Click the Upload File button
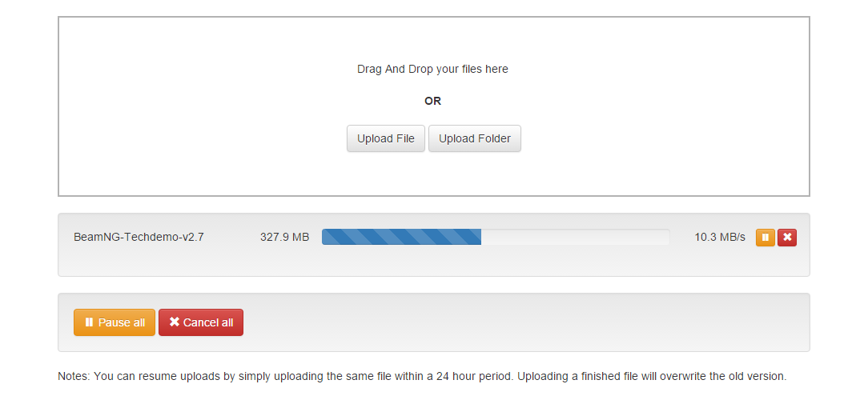This screenshot has width=868, height=404. tap(386, 138)
